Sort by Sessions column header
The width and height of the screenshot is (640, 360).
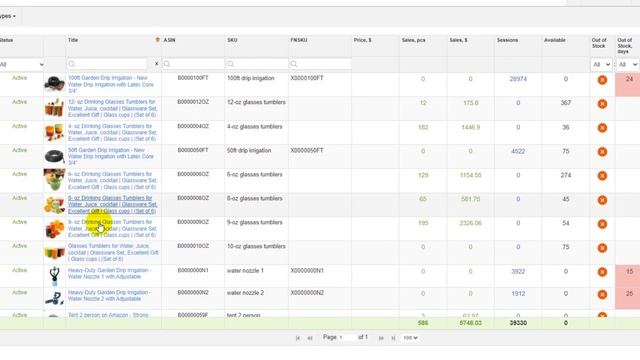click(507, 40)
